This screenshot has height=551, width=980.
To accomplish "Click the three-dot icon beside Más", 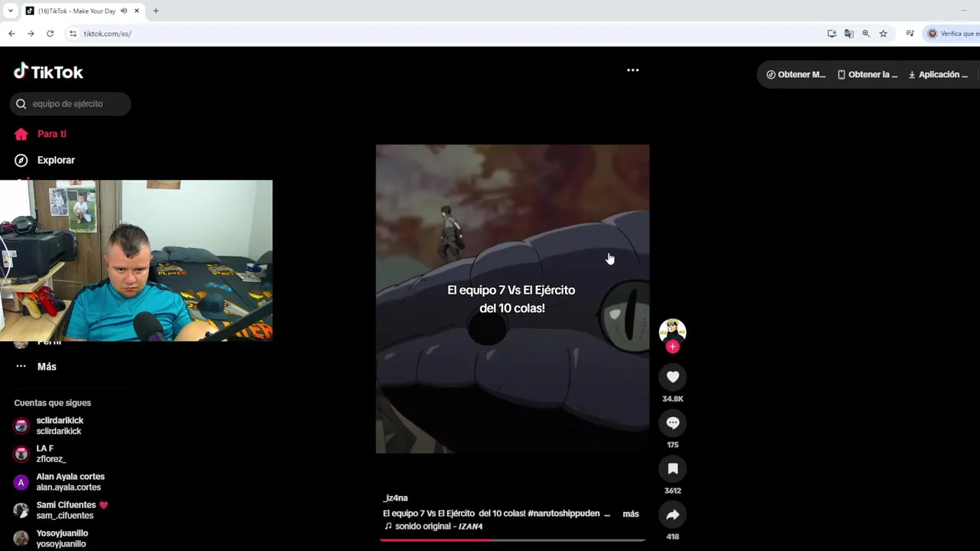I will tap(21, 367).
